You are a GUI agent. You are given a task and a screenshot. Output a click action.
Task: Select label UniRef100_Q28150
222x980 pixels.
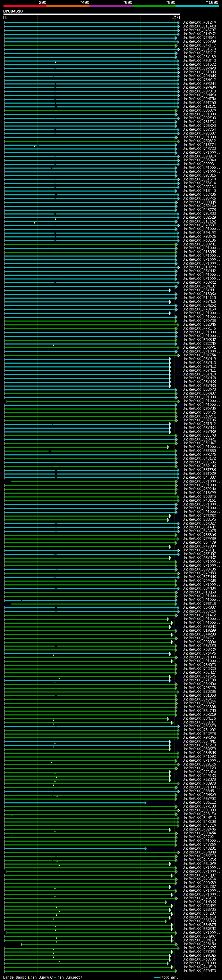click(x=199, y=944)
